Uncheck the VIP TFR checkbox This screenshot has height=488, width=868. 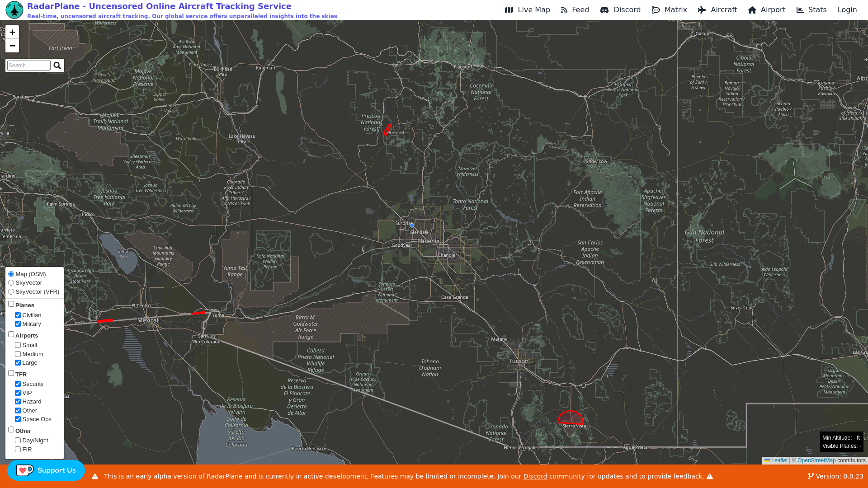[x=18, y=393]
